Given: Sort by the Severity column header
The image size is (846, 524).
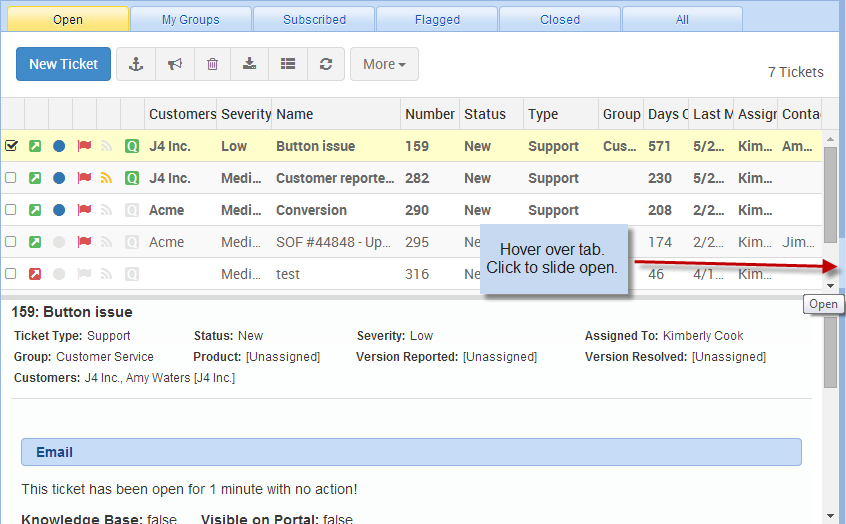Looking at the screenshot, I should [x=244, y=114].
